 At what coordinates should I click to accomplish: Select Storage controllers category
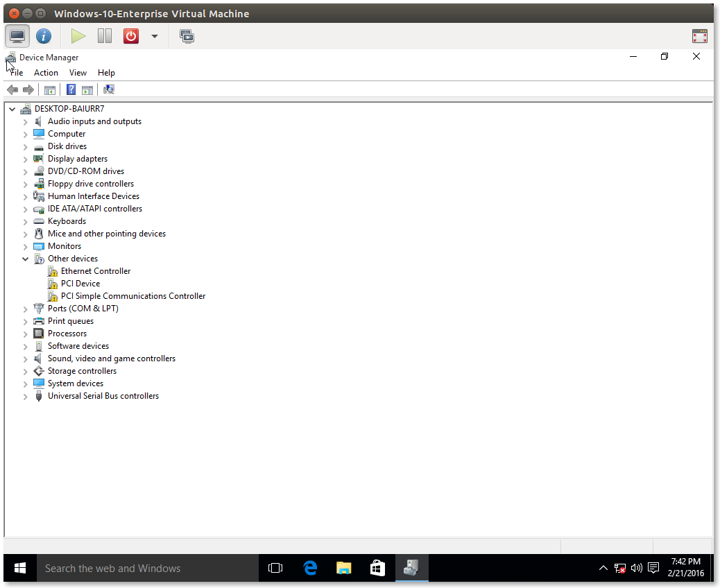click(82, 371)
